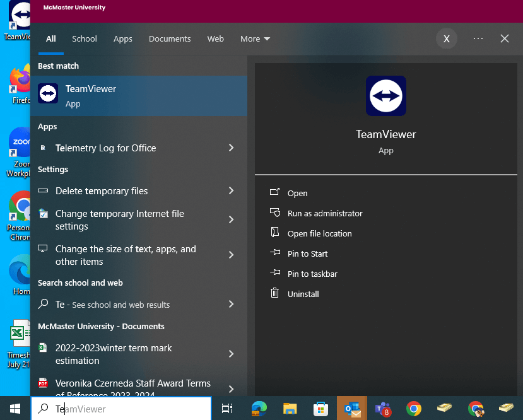Open Microsoft Store from the taskbar
523x420 pixels.
click(x=320, y=409)
